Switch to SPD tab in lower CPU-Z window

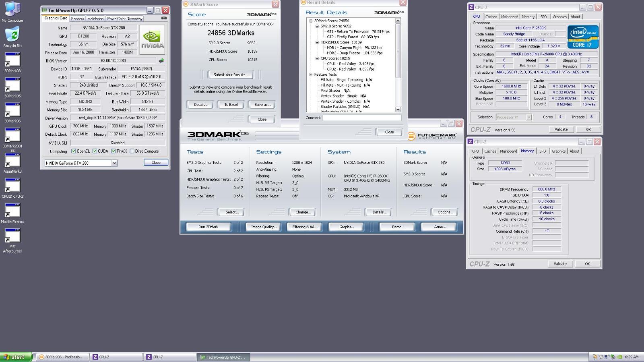coord(543,151)
